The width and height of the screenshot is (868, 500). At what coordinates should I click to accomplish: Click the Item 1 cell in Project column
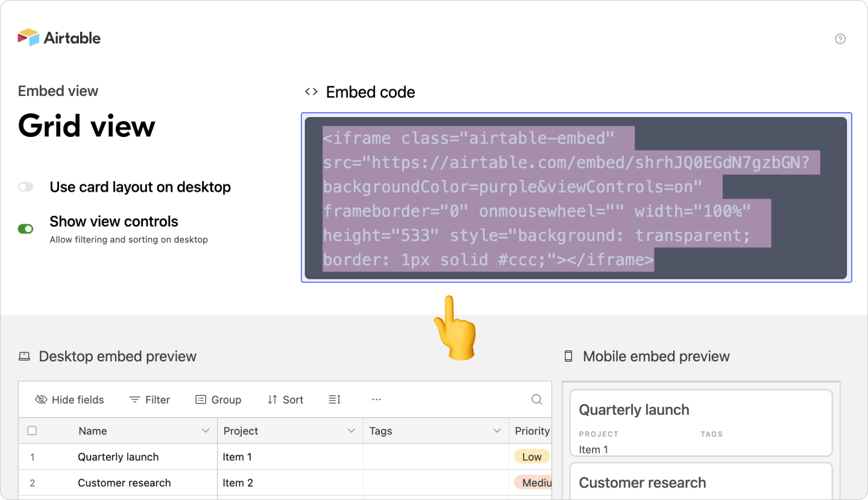[290, 457]
